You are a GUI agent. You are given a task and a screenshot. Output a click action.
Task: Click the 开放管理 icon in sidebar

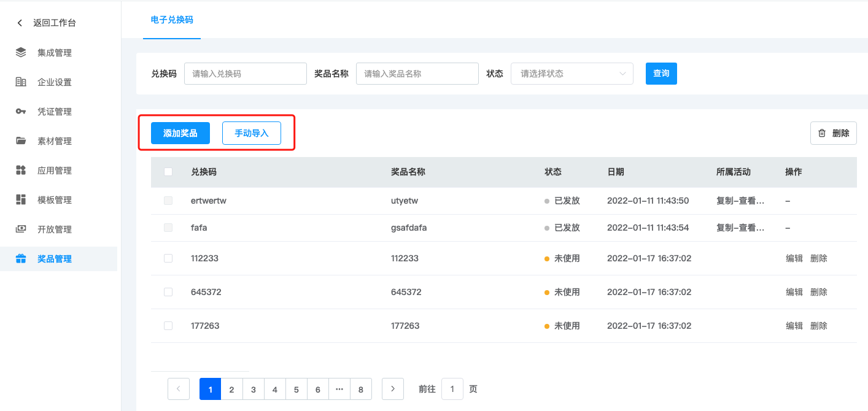pyautogui.click(x=21, y=229)
